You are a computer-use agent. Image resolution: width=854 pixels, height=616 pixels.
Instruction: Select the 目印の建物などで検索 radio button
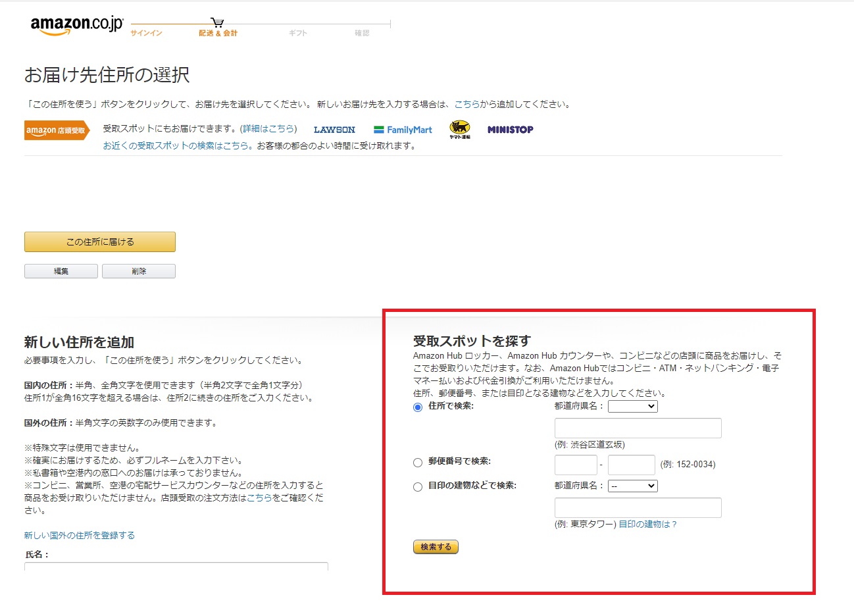pos(418,487)
